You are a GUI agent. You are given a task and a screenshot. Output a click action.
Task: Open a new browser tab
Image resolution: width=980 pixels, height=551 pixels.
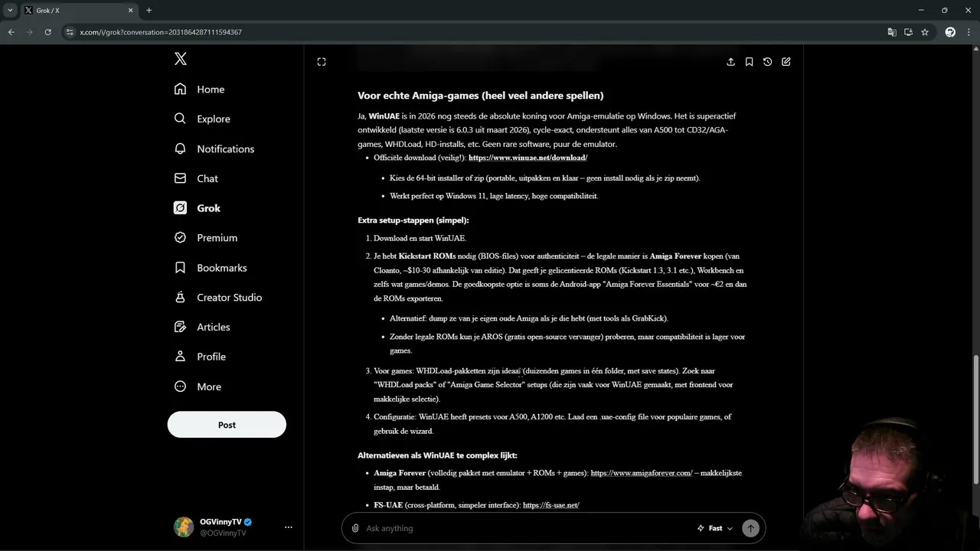coord(149,11)
